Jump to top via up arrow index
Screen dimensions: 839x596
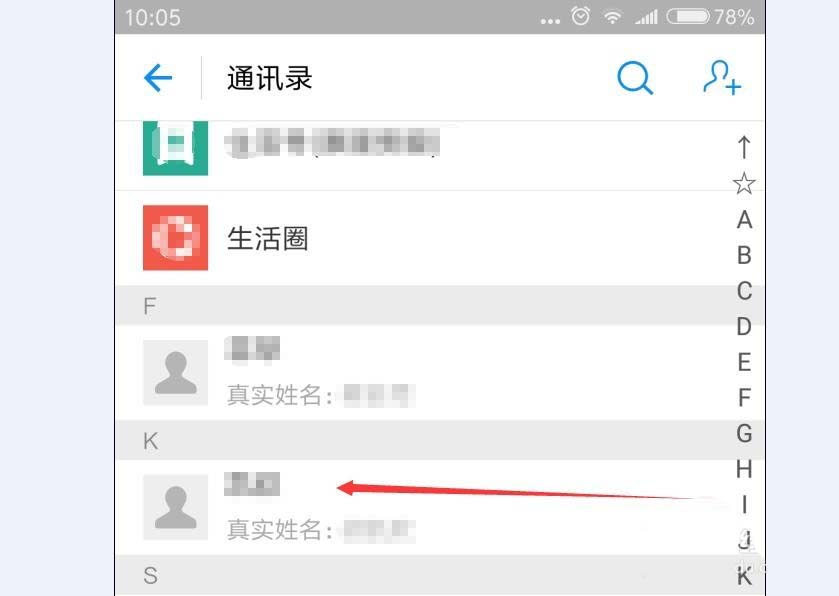pyautogui.click(x=744, y=147)
